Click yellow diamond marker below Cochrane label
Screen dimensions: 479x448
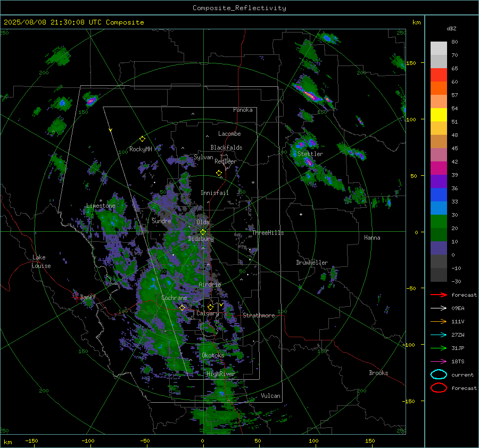pos(183,307)
